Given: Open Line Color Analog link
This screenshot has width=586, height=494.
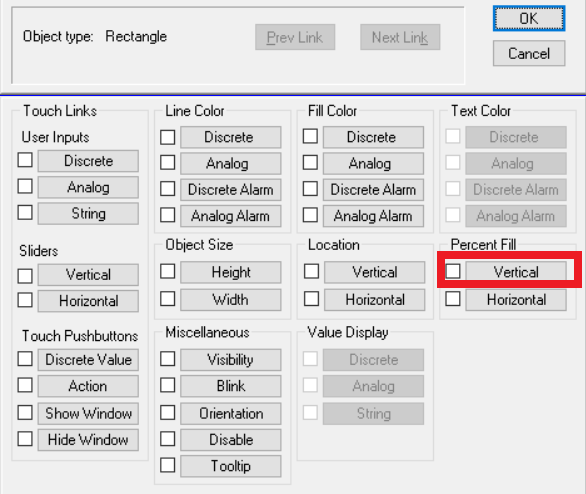Looking at the screenshot, I should tap(231, 163).
